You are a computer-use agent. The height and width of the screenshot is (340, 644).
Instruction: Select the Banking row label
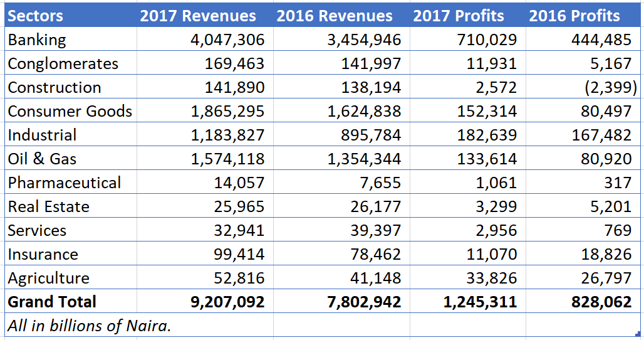click(x=37, y=40)
